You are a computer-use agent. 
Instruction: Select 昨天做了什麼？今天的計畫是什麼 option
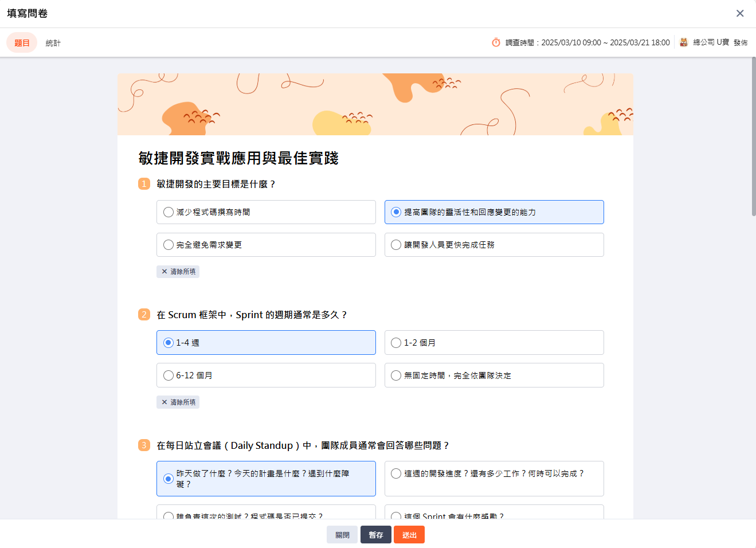pyautogui.click(x=266, y=479)
